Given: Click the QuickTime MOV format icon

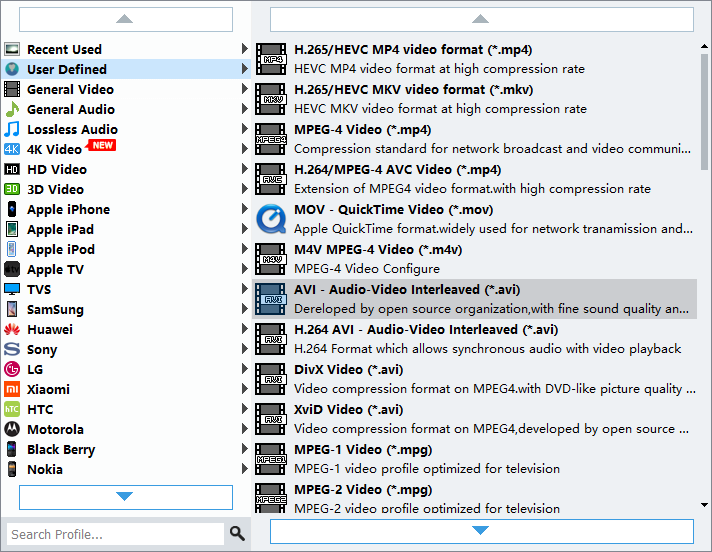Looking at the screenshot, I should [271, 219].
